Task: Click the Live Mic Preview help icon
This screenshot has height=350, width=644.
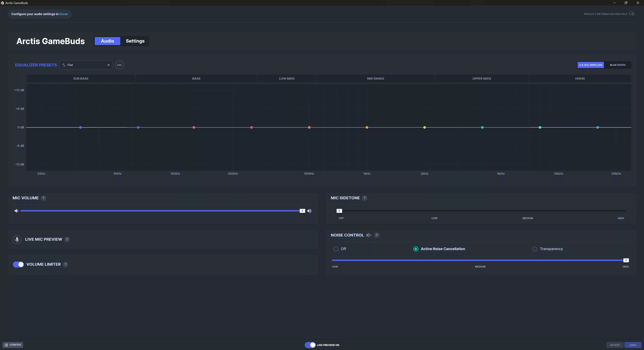Action: pyautogui.click(x=67, y=239)
